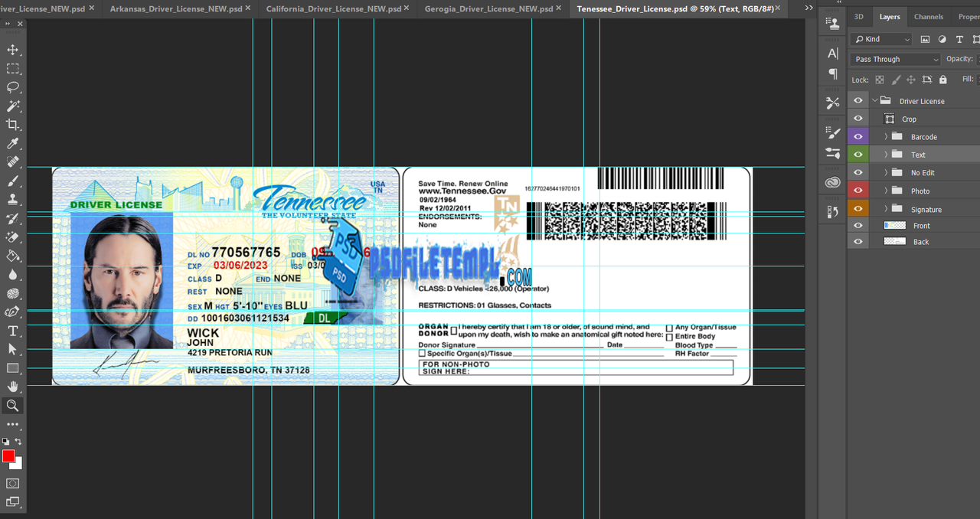Filter layers by pixel type

925,39
